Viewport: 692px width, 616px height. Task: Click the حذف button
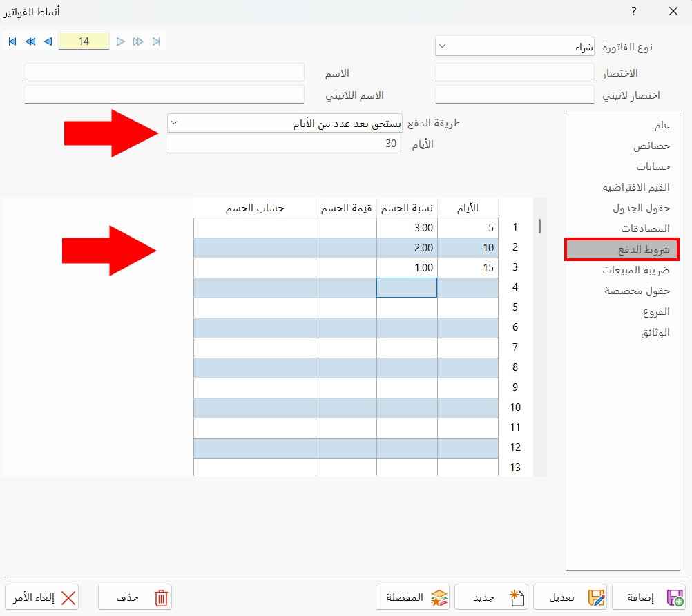tap(135, 597)
